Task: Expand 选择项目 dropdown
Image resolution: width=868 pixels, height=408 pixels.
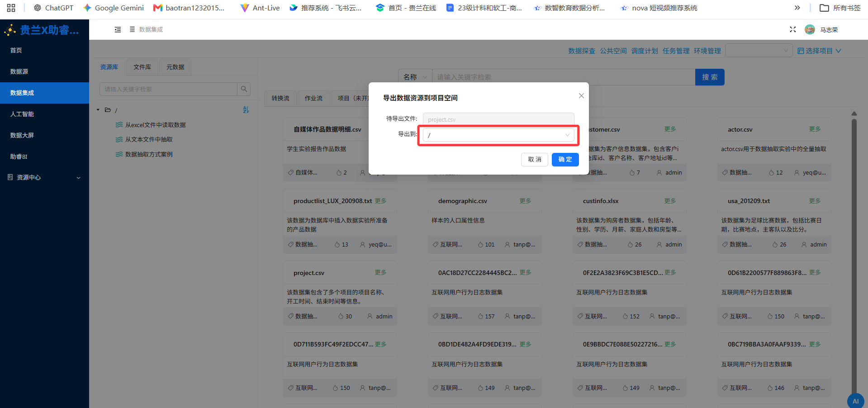Action: tap(819, 51)
